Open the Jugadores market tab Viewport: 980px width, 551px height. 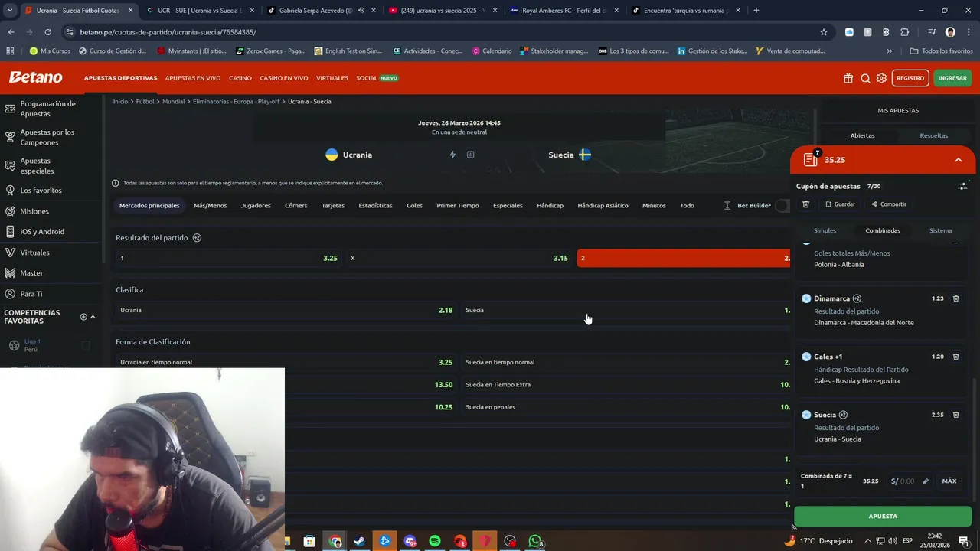pos(256,205)
